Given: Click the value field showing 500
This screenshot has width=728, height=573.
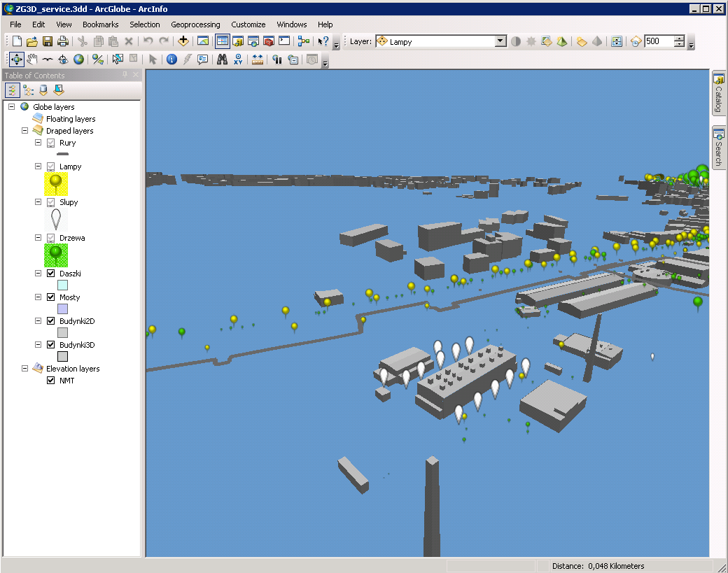Looking at the screenshot, I should coord(659,41).
